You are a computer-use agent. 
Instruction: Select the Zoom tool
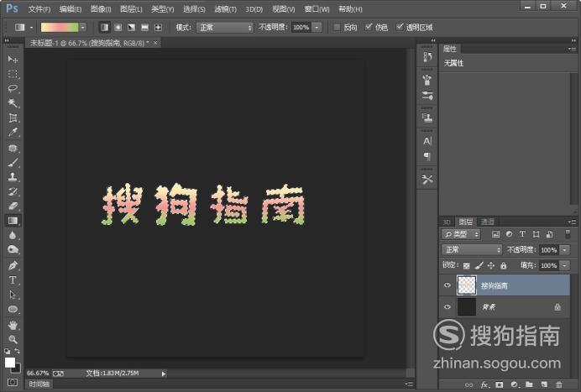[x=13, y=339]
